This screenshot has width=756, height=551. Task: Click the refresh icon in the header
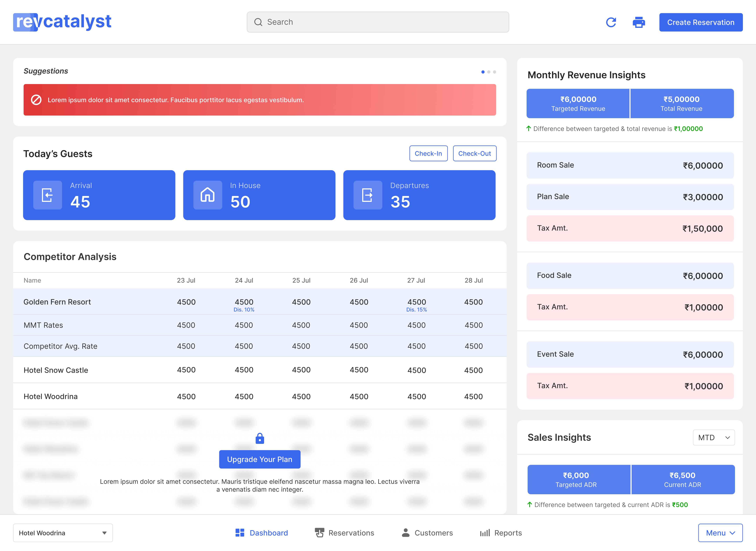point(611,22)
